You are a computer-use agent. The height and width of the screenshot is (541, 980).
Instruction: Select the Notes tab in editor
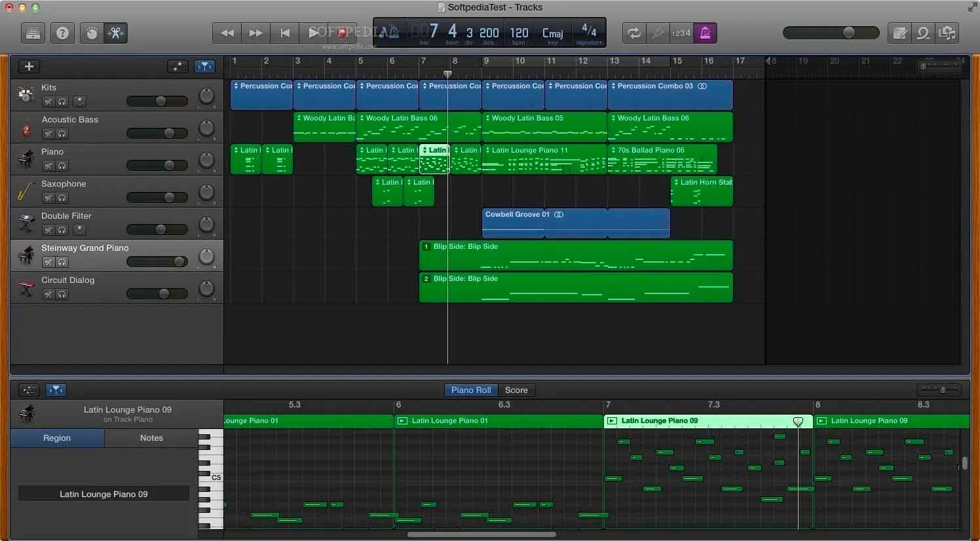tap(151, 438)
